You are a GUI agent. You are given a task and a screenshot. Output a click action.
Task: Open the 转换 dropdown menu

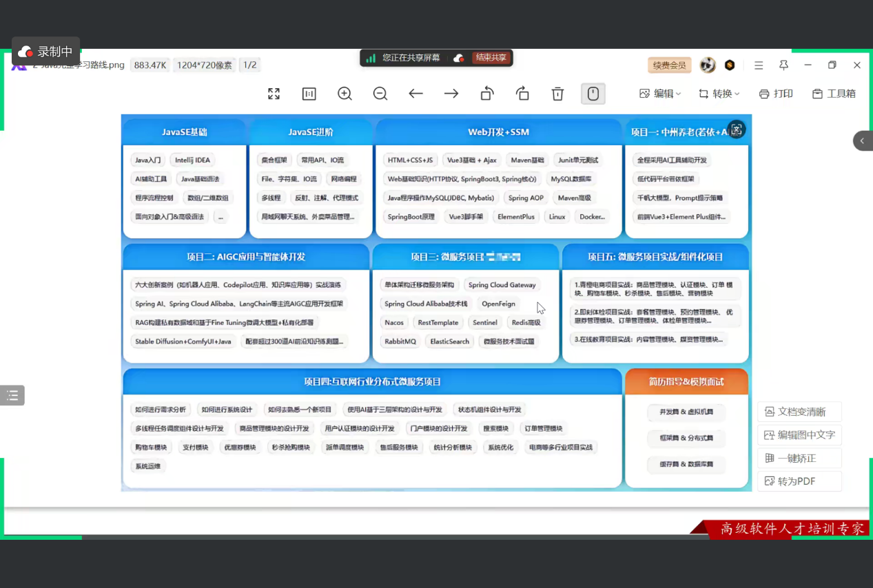pyautogui.click(x=719, y=94)
